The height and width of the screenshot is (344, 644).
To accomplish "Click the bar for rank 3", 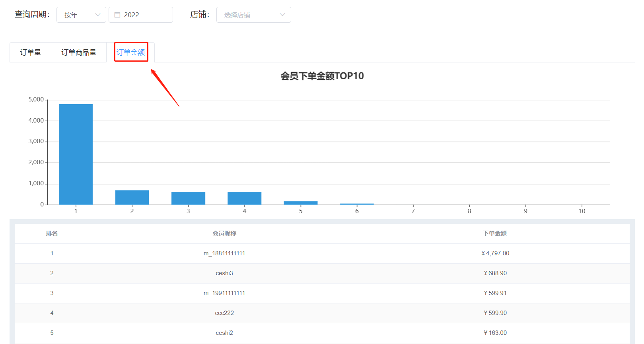I will [188, 198].
